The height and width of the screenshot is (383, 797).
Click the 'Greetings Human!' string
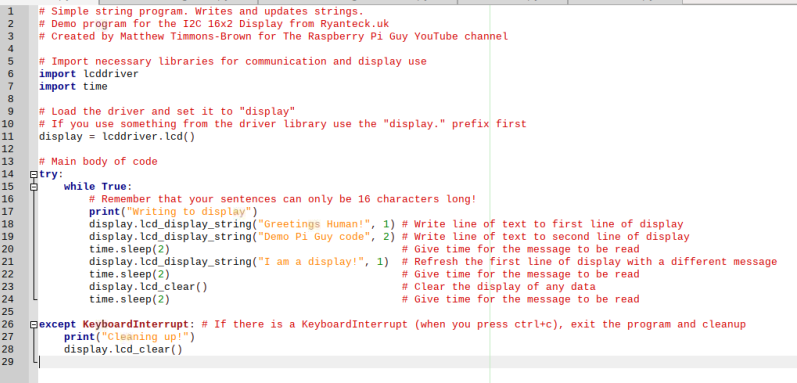tap(314, 224)
